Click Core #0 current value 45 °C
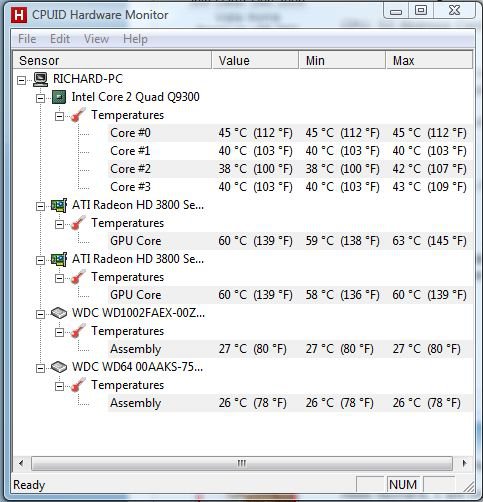Image resolution: width=483 pixels, height=502 pixels. pyautogui.click(x=255, y=133)
